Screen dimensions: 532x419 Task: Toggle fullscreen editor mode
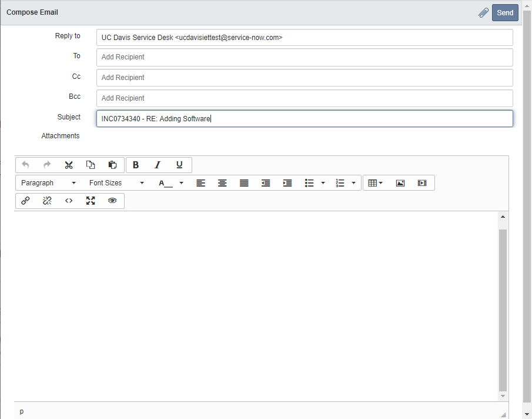point(91,201)
